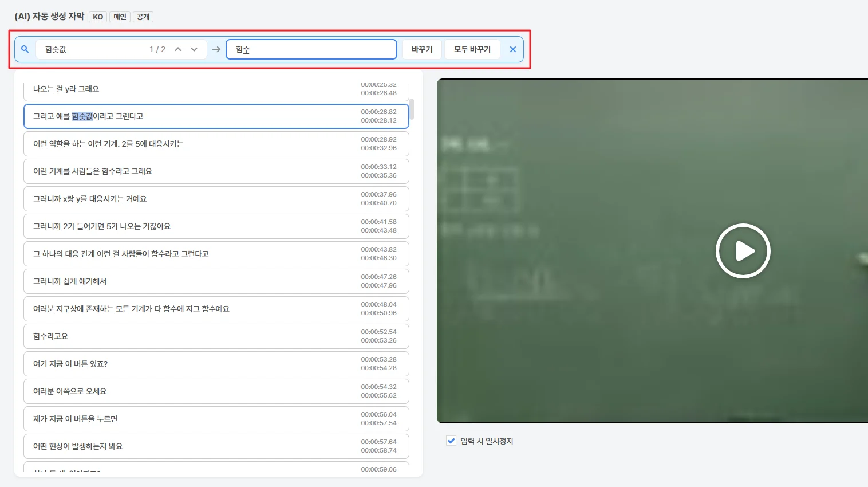This screenshot has height=487, width=868.
Task: Toggle the 입력 시 일시정지 checkbox
Action: pyautogui.click(x=451, y=441)
